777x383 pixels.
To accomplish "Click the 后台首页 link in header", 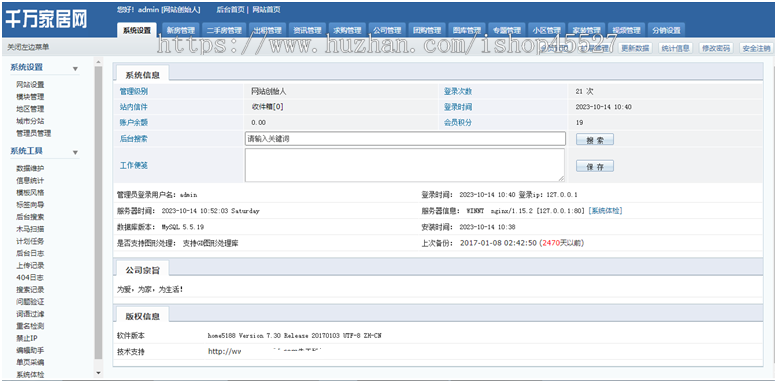I will tap(230, 9).
